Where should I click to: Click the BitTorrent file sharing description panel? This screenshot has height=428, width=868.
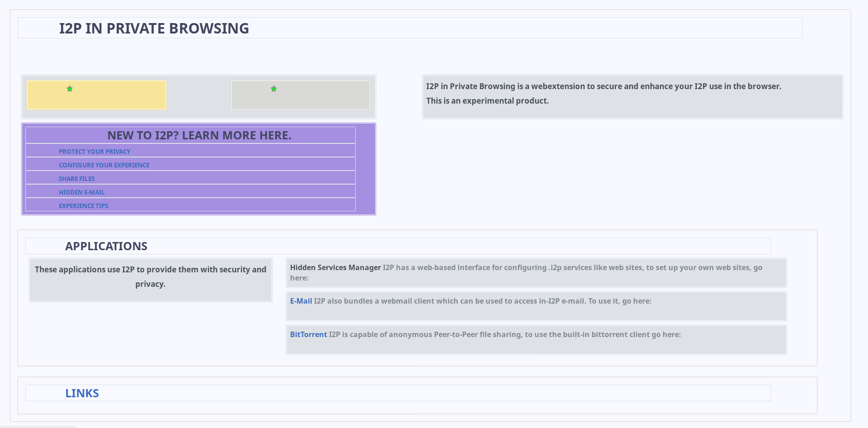coord(536,339)
